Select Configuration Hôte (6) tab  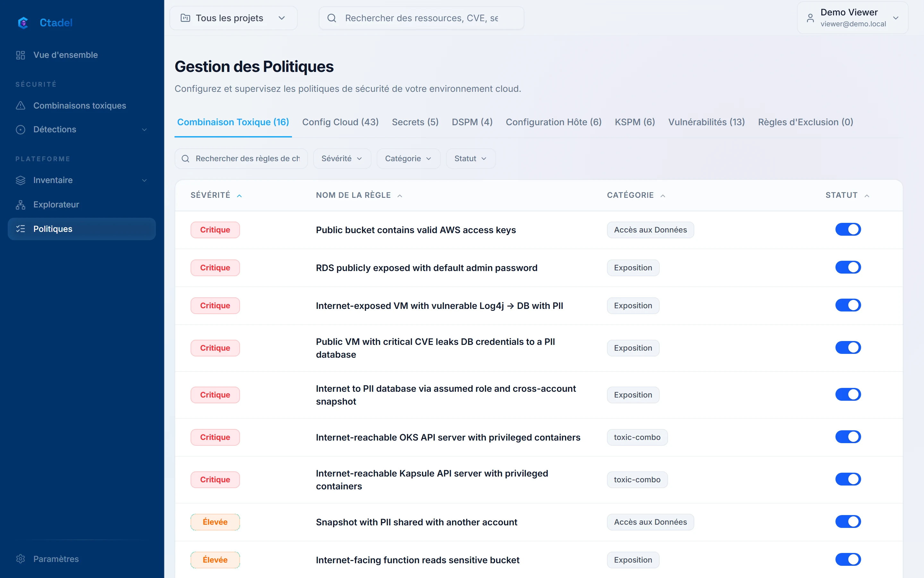pos(553,122)
